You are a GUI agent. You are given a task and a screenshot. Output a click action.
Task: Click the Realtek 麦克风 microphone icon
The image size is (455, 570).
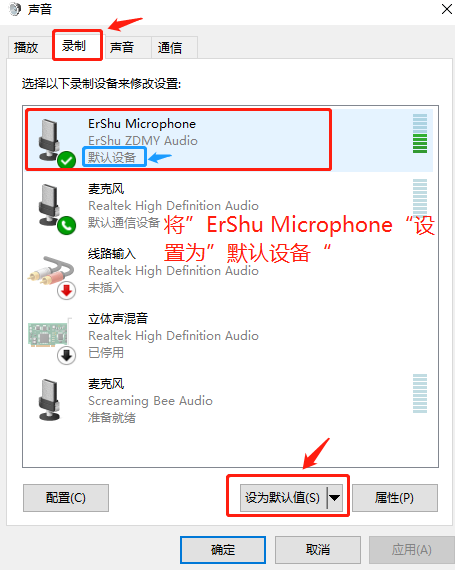click(49, 205)
